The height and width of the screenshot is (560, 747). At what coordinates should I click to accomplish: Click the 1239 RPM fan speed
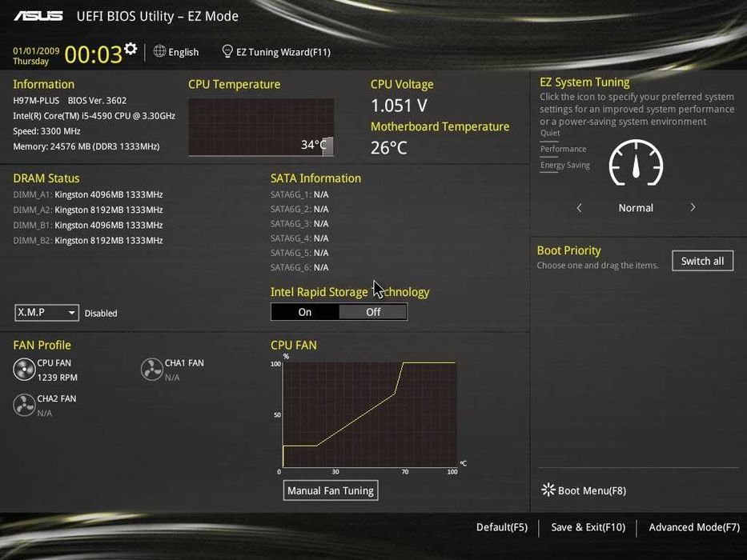tap(57, 378)
